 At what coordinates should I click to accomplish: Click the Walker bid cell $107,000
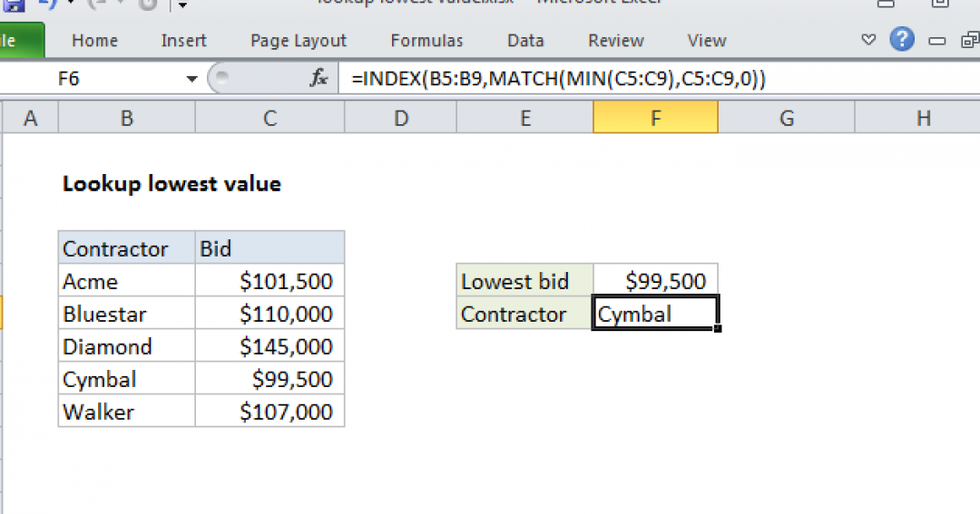click(x=269, y=412)
